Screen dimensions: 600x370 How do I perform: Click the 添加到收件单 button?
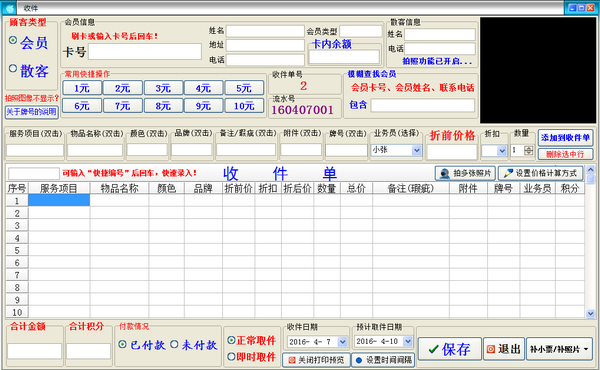[566, 138]
